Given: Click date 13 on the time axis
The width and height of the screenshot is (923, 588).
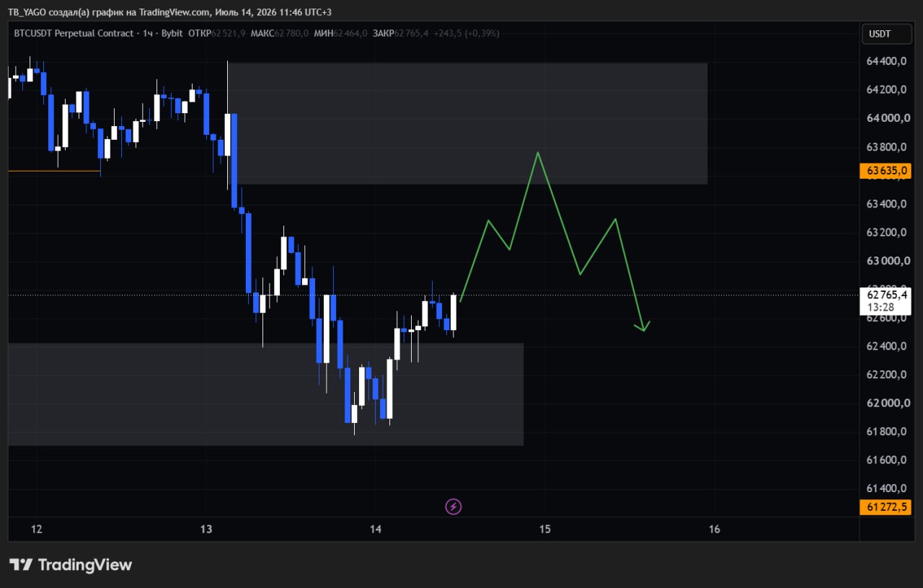Looking at the screenshot, I should pyautogui.click(x=206, y=529).
